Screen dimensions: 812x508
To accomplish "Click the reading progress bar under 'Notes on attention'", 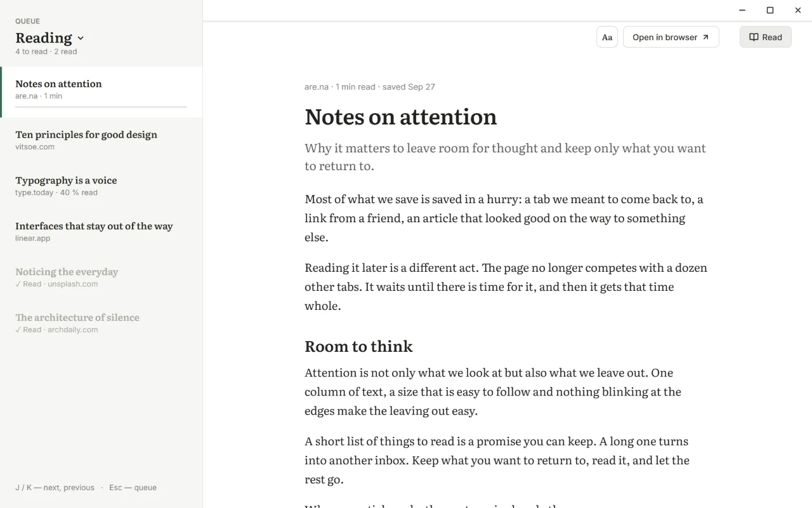I will tap(101, 107).
